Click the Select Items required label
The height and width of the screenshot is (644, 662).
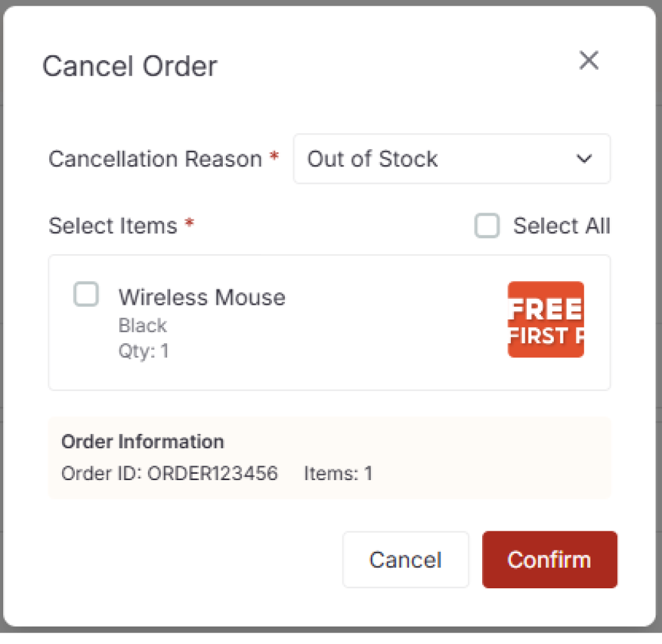120,226
